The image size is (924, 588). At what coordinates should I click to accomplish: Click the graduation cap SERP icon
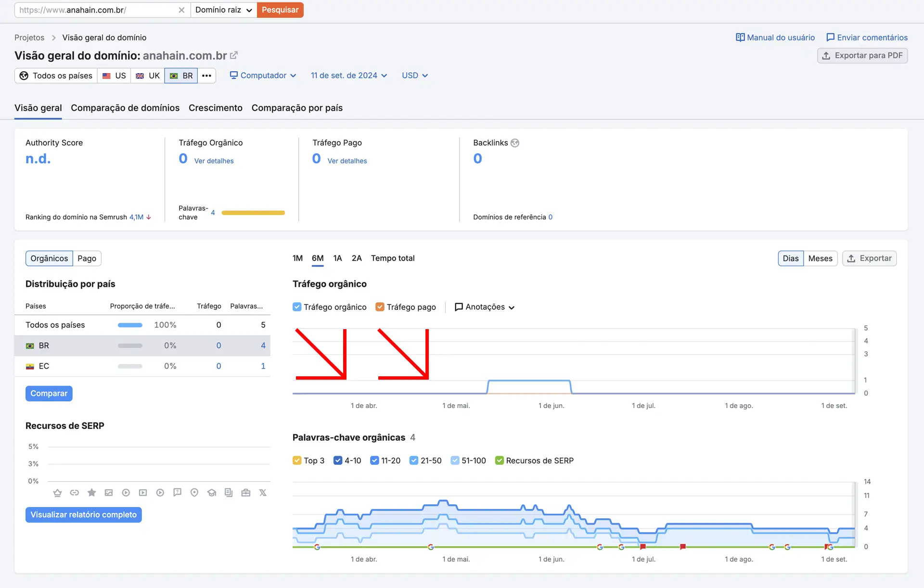tap(212, 493)
